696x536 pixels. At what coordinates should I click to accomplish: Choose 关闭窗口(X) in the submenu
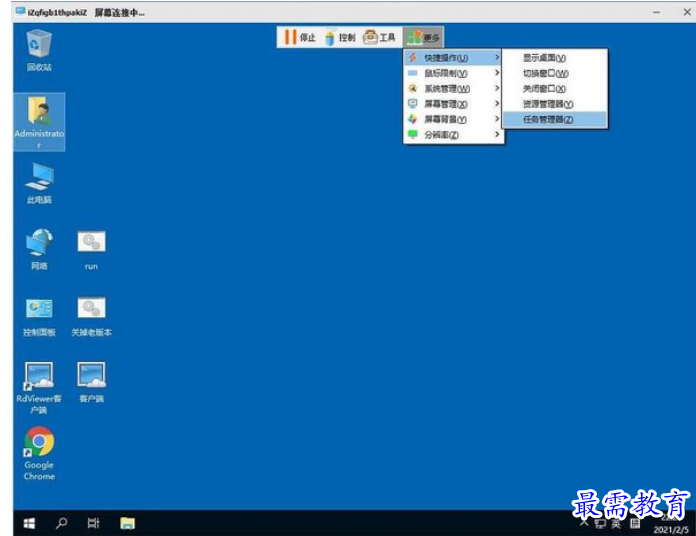pyautogui.click(x=555, y=89)
